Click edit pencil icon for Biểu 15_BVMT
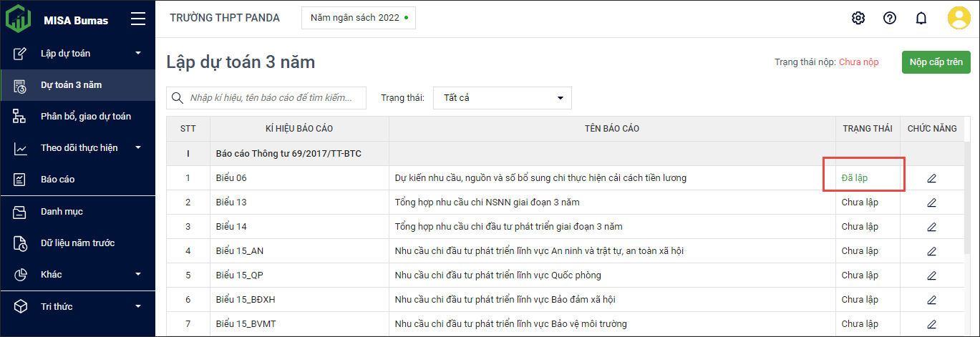Screen dimensions: 980x337 [x=931, y=324]
